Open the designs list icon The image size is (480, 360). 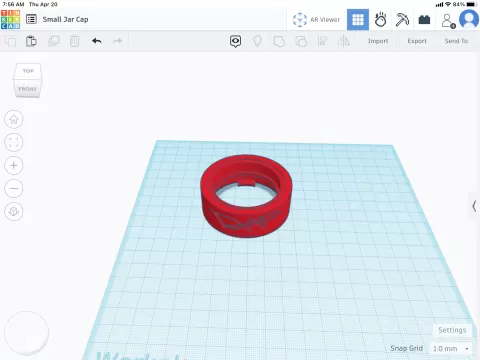pyautogui.click(x=31, y=19)
